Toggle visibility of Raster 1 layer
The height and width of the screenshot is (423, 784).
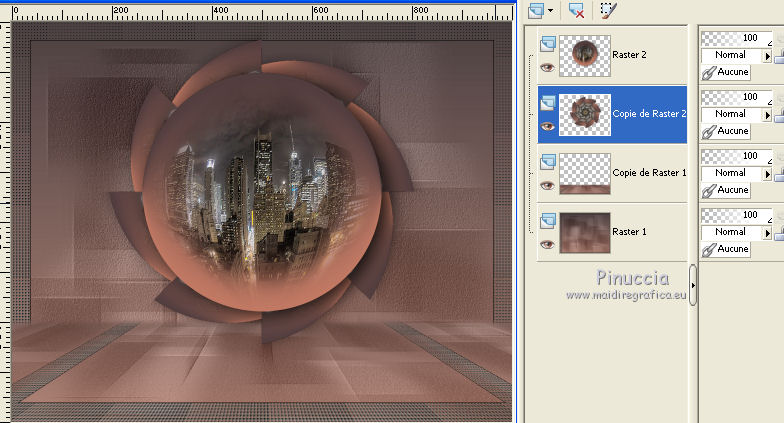point(548,244)
